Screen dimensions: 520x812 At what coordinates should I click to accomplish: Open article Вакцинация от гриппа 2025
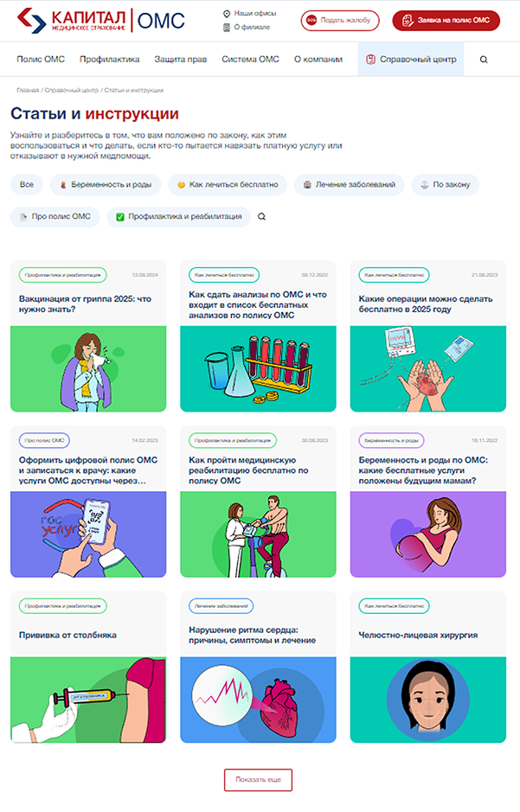click(x=85, y=304)
